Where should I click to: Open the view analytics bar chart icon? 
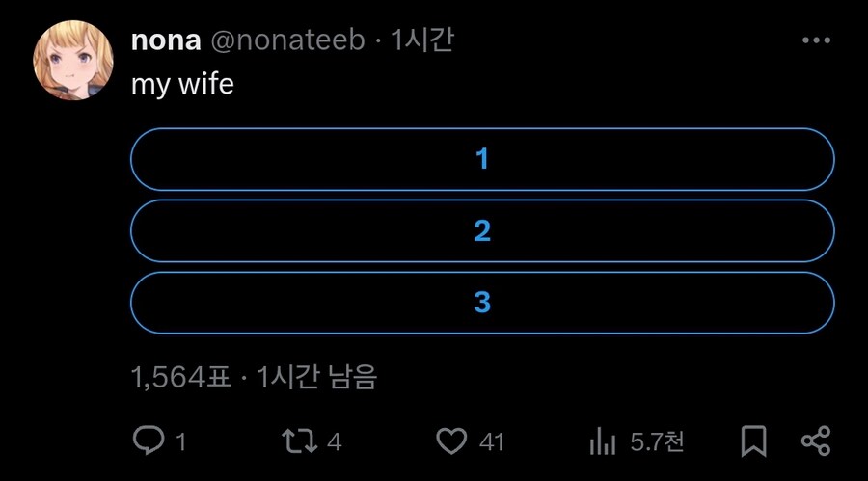(x=603, y=442)
